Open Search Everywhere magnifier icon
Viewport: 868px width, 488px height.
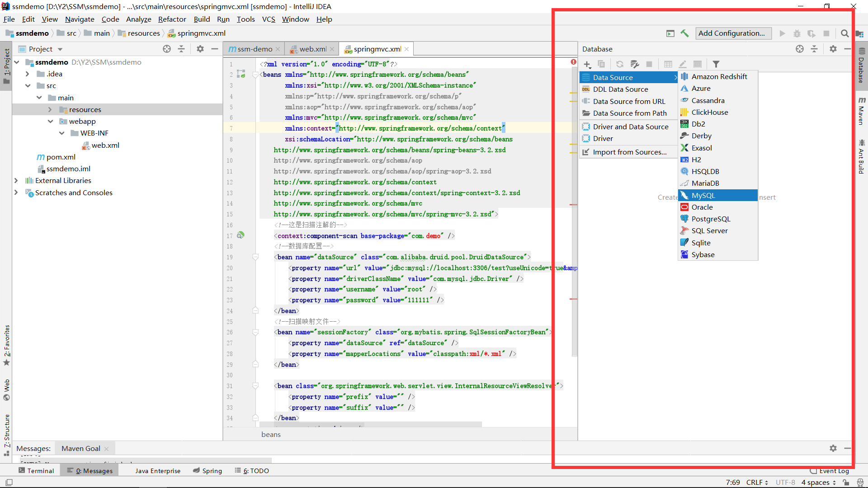coord(844,33)
